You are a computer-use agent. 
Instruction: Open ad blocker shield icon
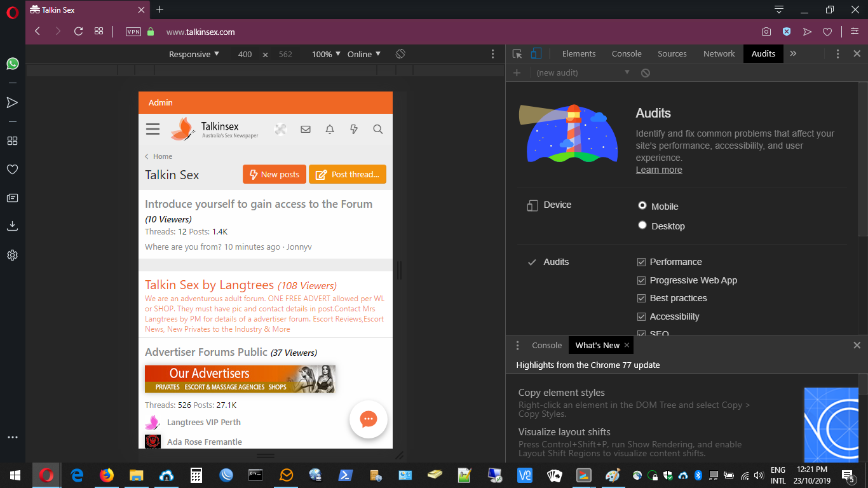787,32
